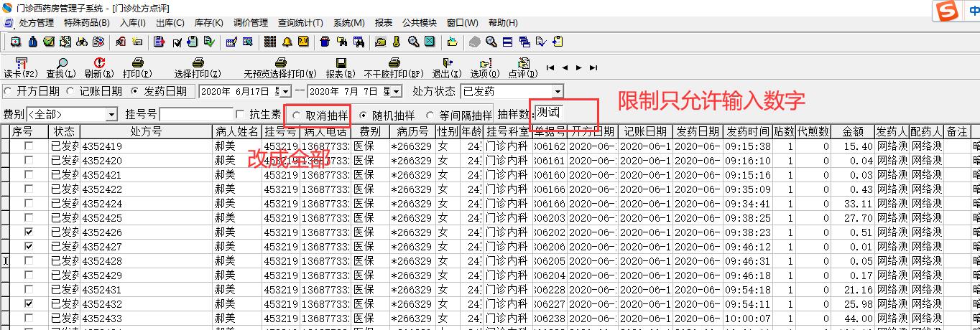The height and width of the screenshot is (330, 980).
Task: Open 选项(O) options icon
Action: pos(485,63)
